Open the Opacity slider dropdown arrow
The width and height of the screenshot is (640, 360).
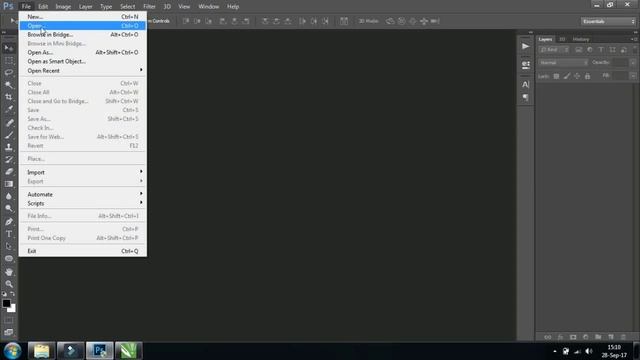click(633, 63)
